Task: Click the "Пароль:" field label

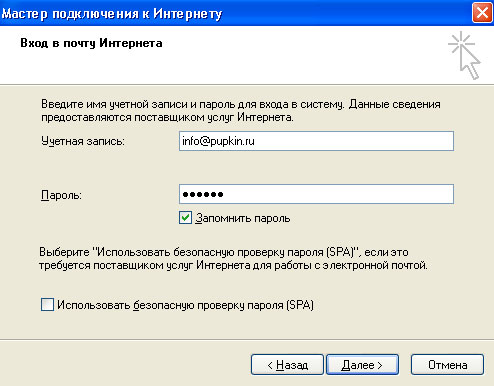Action: point(61,195)
